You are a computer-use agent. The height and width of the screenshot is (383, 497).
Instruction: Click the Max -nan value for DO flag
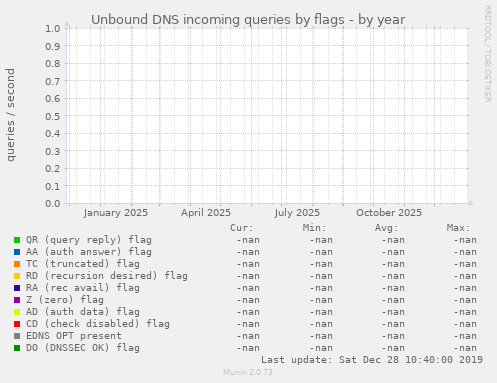pyautogui.click(x=465, y=348)
